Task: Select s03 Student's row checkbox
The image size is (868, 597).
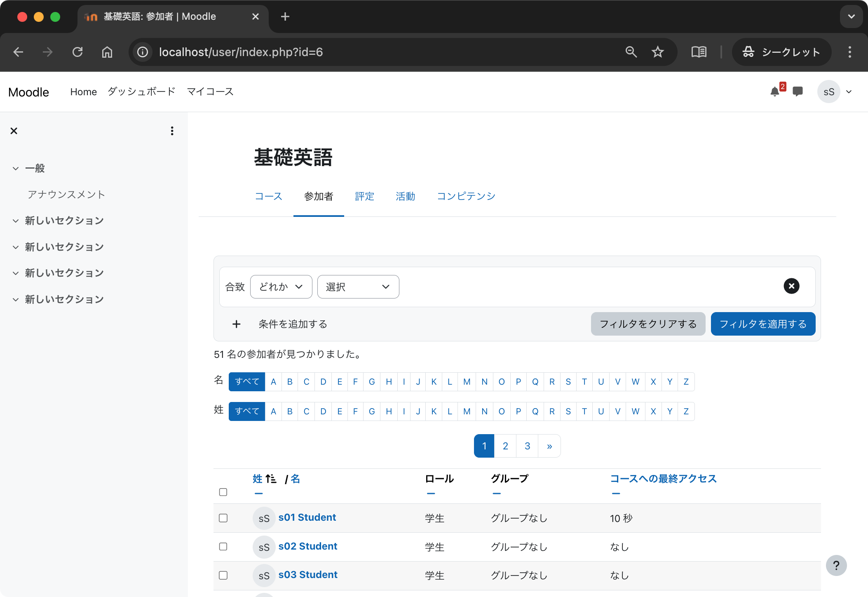Action: pos(223,575)
